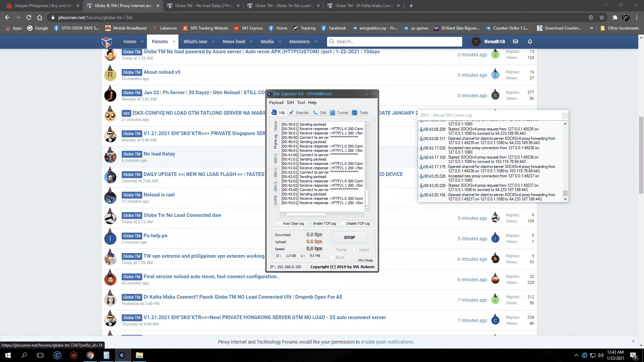Open the Windows notification center
This screenshot has width=644, height=362.
click(x=633, y=355)
